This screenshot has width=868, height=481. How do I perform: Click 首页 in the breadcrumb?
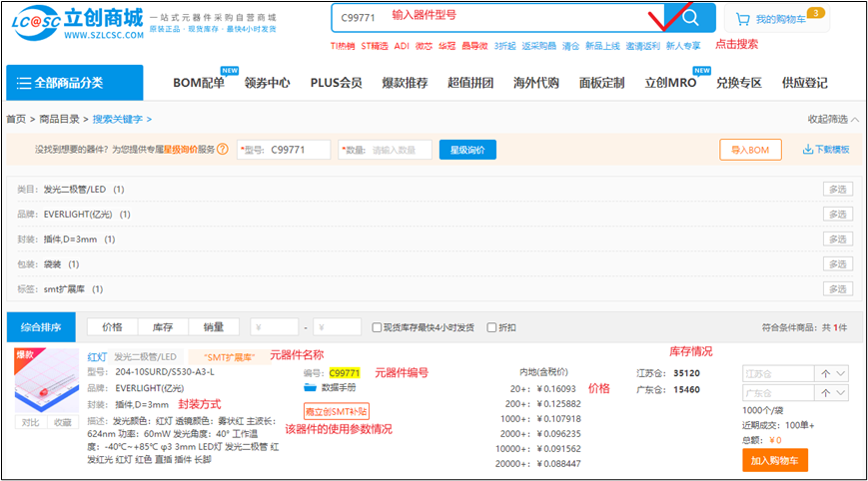[16, 119]
